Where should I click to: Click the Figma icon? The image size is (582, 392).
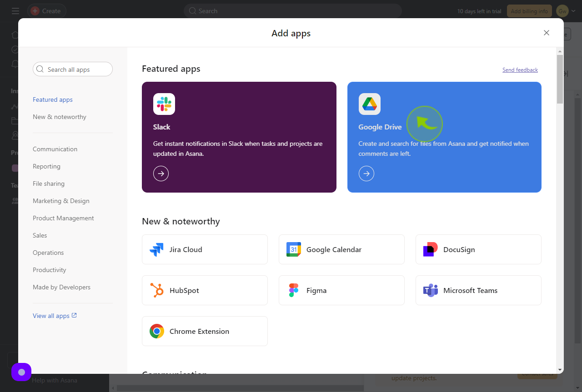294,290
